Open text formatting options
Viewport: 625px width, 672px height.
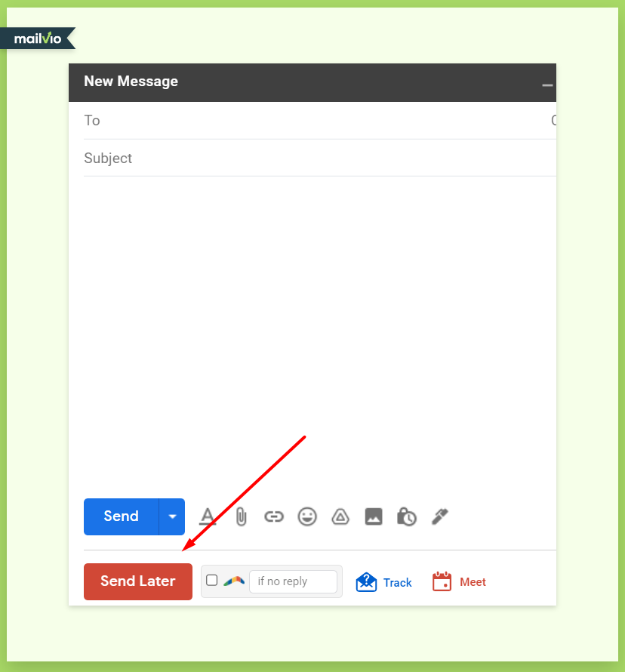[208, 516]
